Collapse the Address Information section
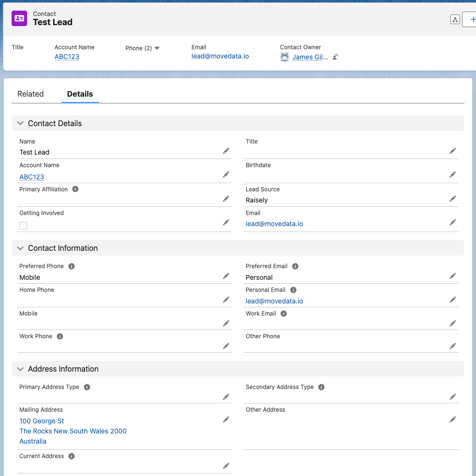 click(20, 369)
